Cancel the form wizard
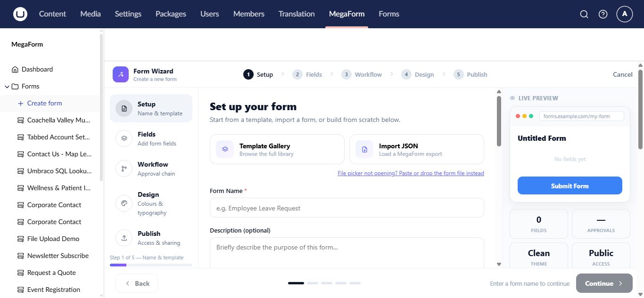Viewport: 644px width, 298px height. click(x=623, y=74)
